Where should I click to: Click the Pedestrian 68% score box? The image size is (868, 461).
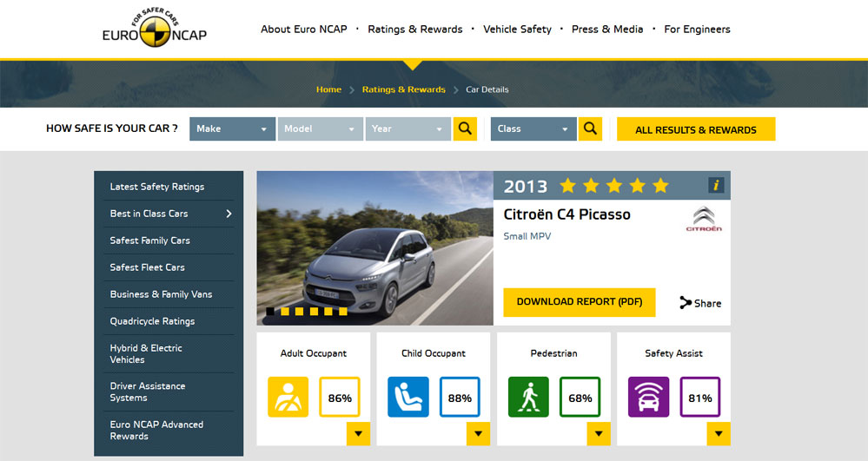(580, 397)
